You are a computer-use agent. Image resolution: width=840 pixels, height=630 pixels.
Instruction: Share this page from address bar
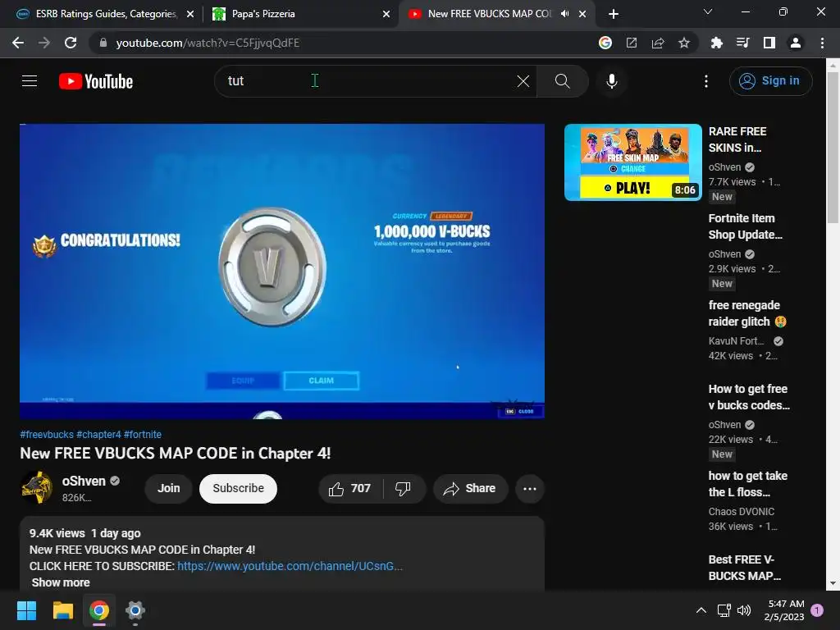[x=658, y=43]
